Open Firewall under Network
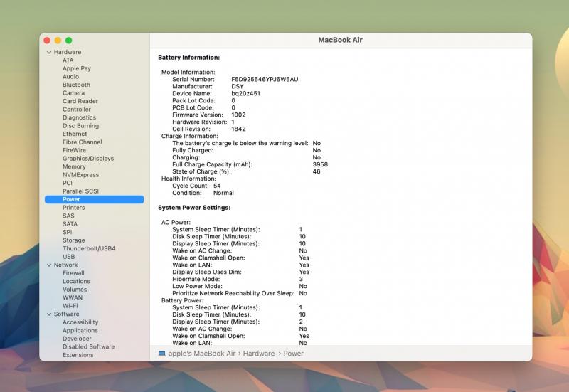The image size is (569, 392). [x=73, y=273]
